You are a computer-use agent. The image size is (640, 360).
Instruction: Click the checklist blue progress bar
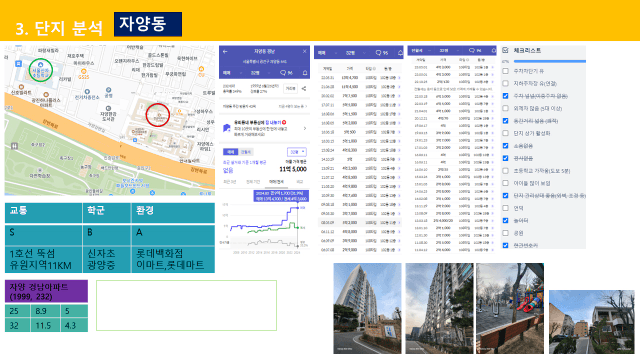coord(549,61)
